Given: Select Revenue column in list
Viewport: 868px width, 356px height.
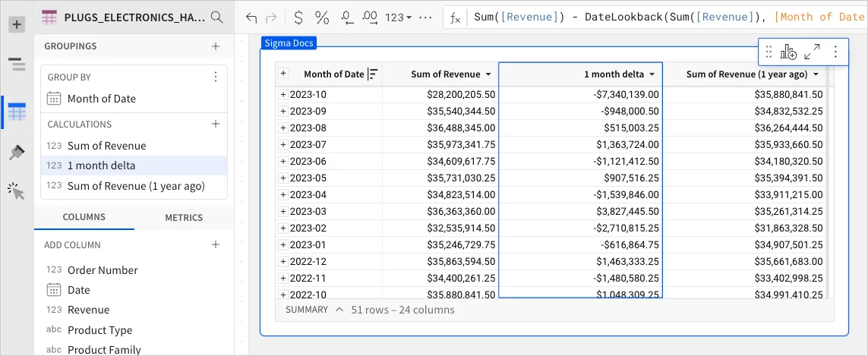Looking at the screenshot, I should (134, 310).
